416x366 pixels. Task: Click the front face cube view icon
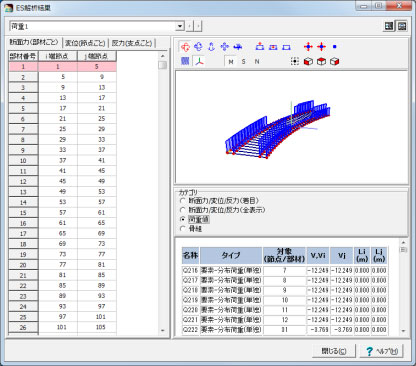pyautogui.click(x=308, y=62)
